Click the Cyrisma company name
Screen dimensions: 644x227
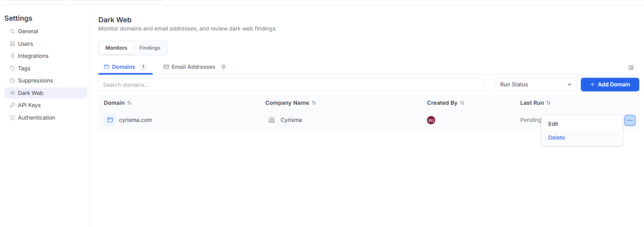[291, 120]
